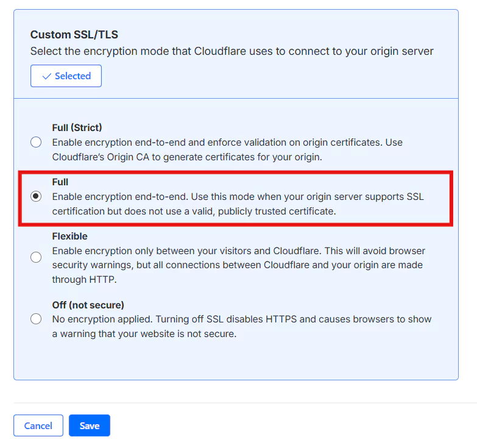Image resolution: width=477 pixels, height=448 pixels.
Task: Click the bold "Full" option title
Action: pyautogui.click(x=60, y=182)
